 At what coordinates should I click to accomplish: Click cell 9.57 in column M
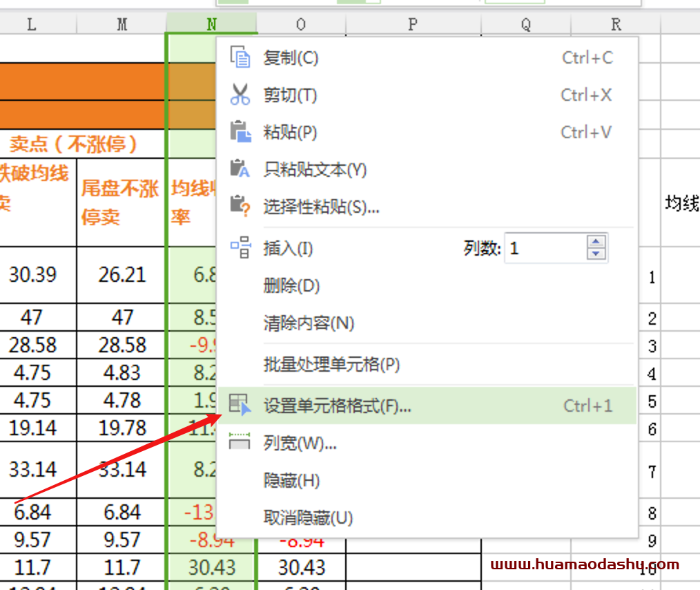[x=121, y=540]
